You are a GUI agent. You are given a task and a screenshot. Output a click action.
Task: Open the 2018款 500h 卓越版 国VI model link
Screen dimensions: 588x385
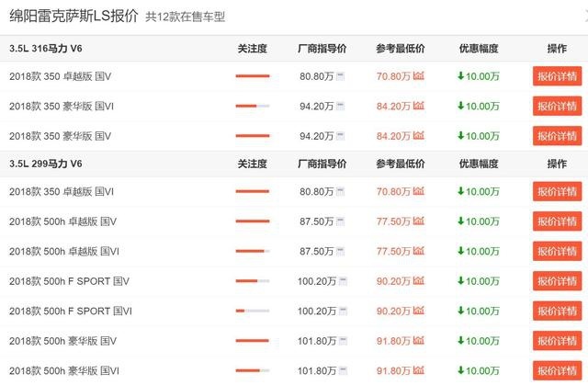click(64, 251)
